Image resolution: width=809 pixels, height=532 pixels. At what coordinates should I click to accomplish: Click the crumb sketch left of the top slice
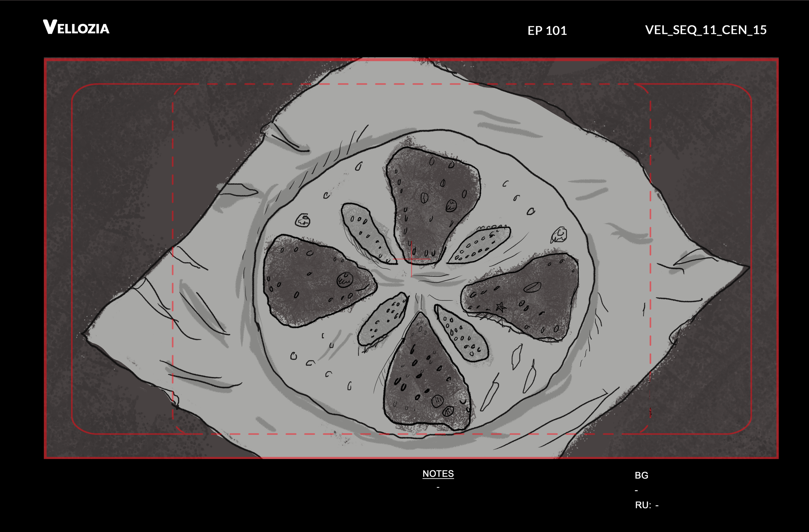[303, 220]
